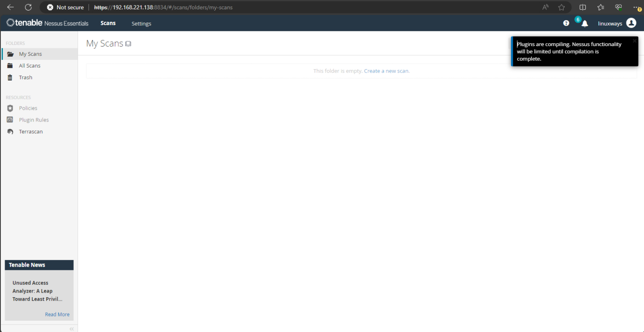Launch the Terrascan resource
The width and height of the screenshot is (644, 332).
(31, 131)
